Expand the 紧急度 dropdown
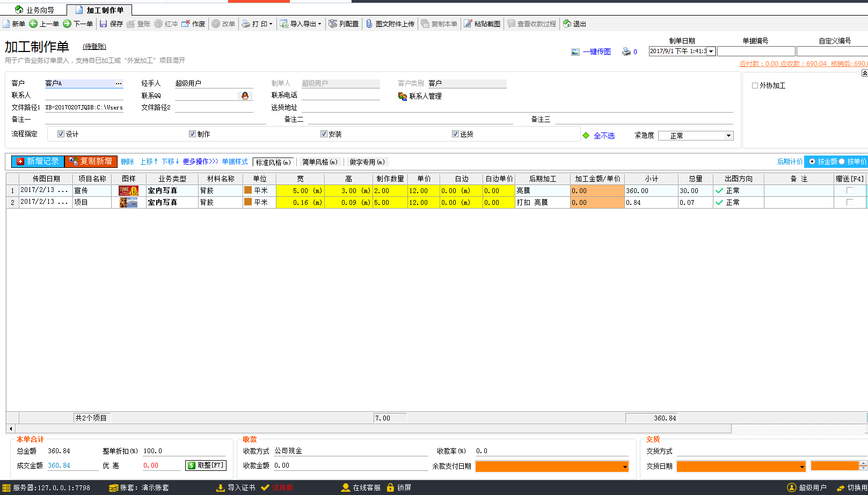 pos(728,136)
